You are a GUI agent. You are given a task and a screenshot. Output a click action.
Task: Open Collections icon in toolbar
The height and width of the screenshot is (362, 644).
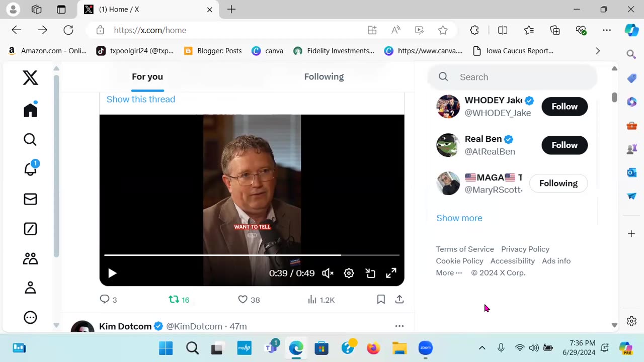(x=555, y=30)
